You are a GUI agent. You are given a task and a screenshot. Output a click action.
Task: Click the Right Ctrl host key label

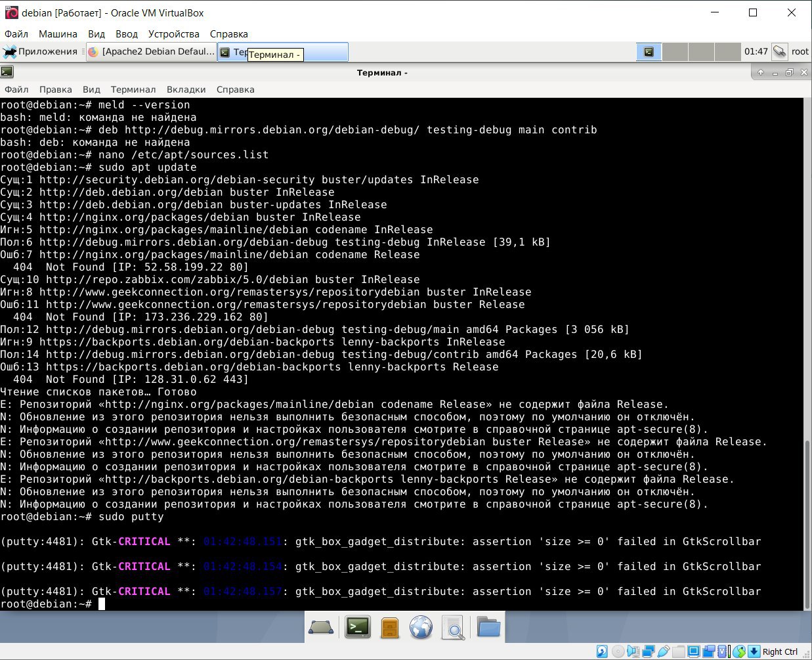(780, 651)
